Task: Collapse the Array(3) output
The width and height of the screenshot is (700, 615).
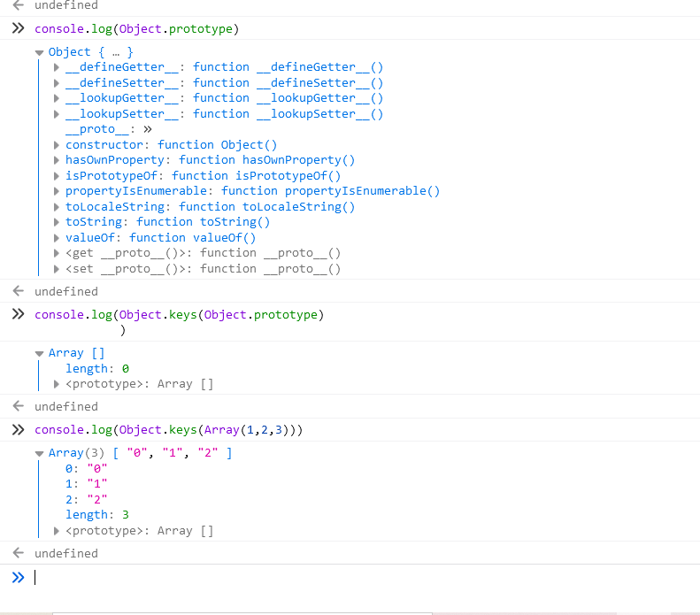Action: (39, 453)
